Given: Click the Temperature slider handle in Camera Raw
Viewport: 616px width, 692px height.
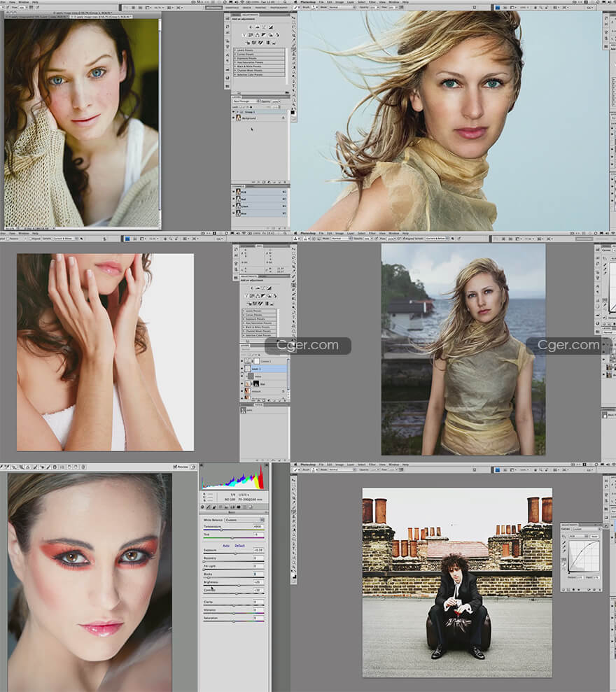Looking at the screenshot, I should point(222,530).
